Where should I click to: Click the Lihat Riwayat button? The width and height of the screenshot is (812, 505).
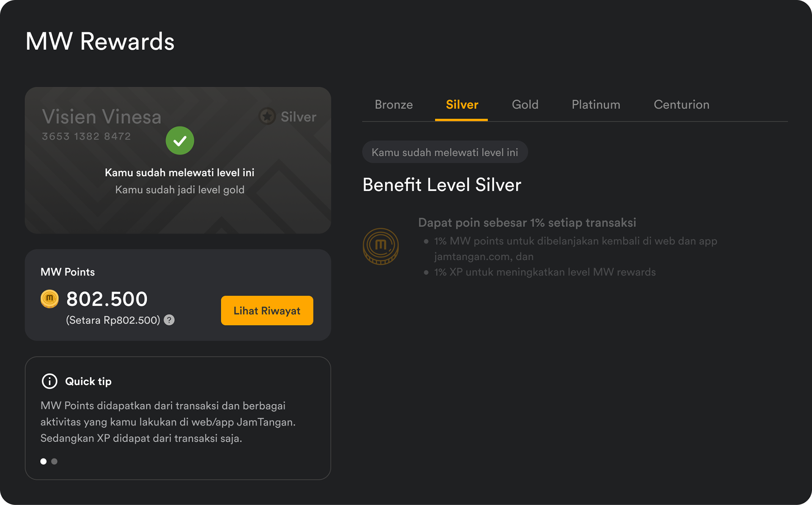tap(267, 311)
